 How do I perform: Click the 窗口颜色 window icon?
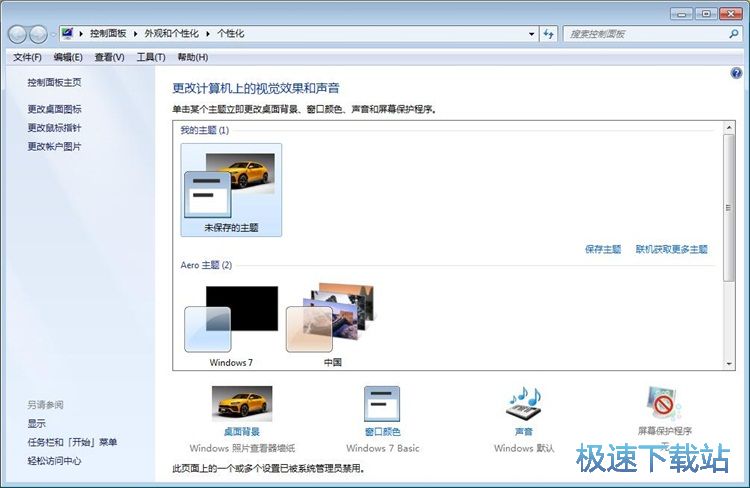(382, 404)
